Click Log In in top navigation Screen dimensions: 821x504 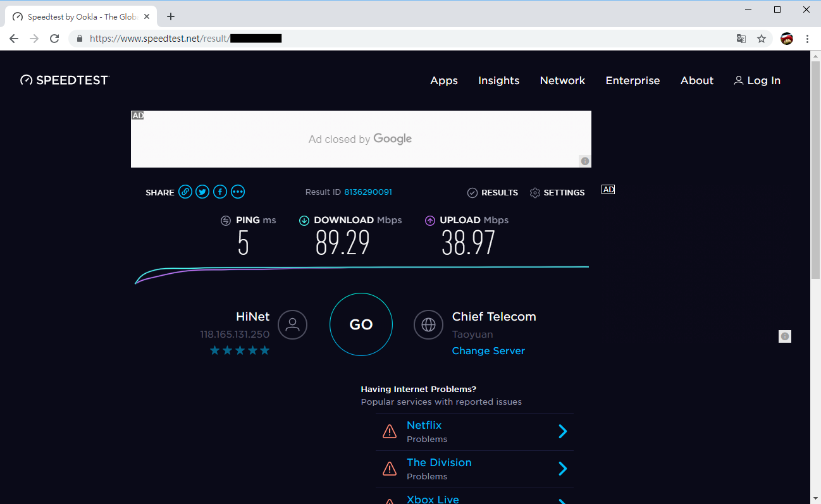coord(757,80)
